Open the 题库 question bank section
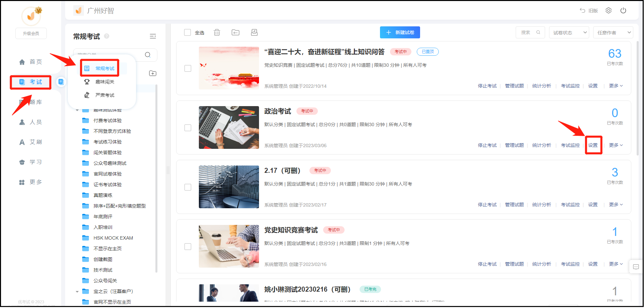 31,102
